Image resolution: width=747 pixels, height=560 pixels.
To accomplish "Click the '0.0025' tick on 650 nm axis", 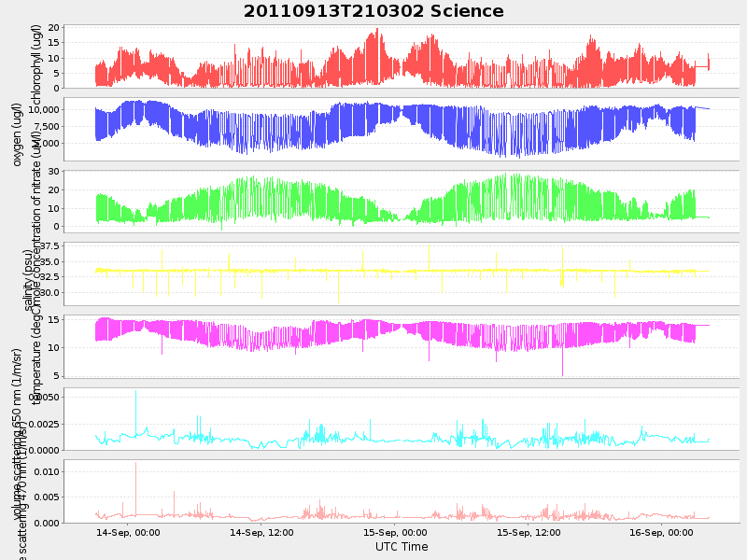I will (x=44, y=424).
